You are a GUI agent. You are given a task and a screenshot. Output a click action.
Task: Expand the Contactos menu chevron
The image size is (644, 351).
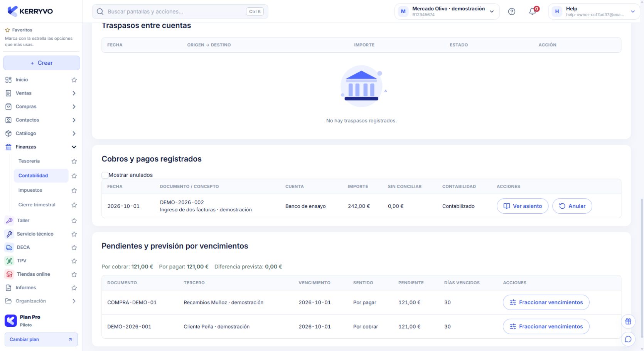click(x=74, y=120)
